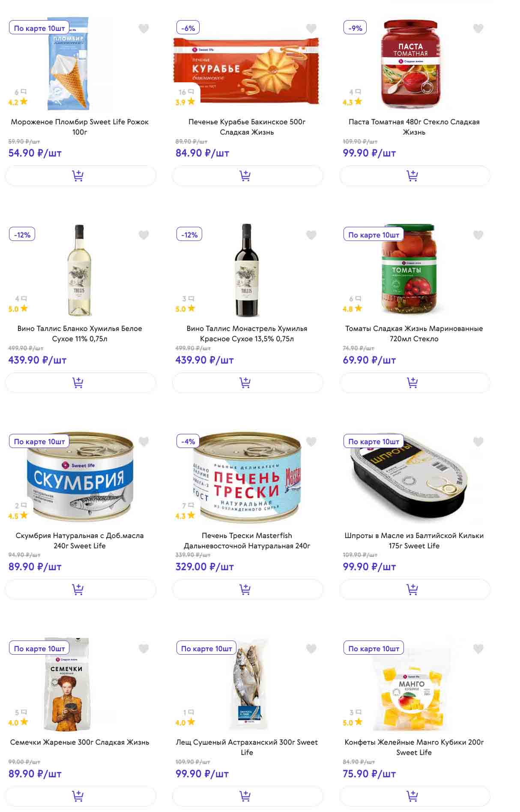Click По карте 10шт badge on Шпроты

pyautogui.click(x=374, y=442)
